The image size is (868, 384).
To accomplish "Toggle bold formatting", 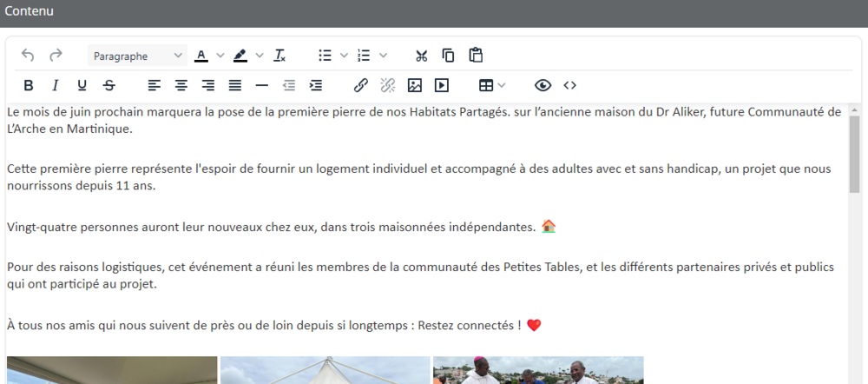I will tap(29, 85).
